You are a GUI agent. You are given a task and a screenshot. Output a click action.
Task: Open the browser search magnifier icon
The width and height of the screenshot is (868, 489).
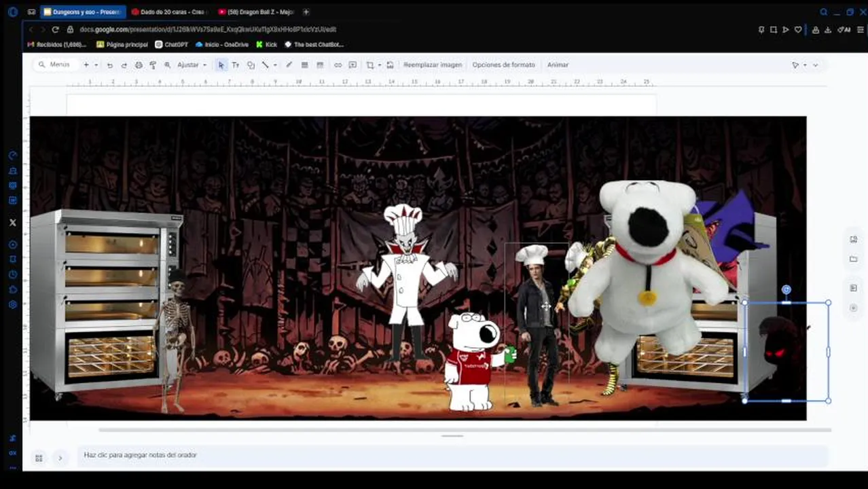(823, 12)
